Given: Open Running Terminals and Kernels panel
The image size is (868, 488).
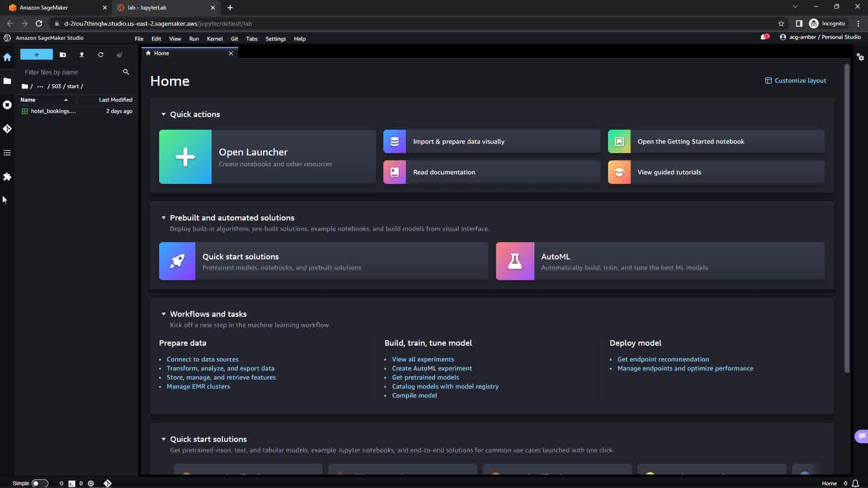Looking at the screenshot, I should pos(7,105).
